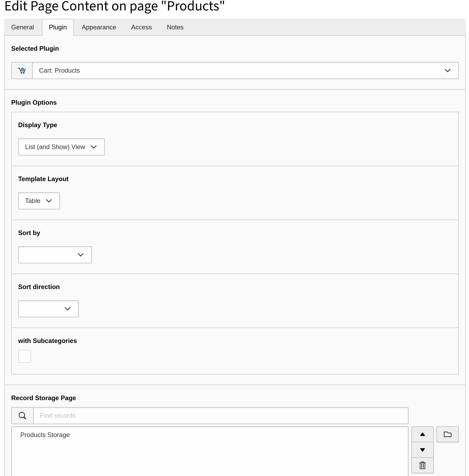Open the record browser with the folder icon
469x476 pixels.
tap(447, 434)
